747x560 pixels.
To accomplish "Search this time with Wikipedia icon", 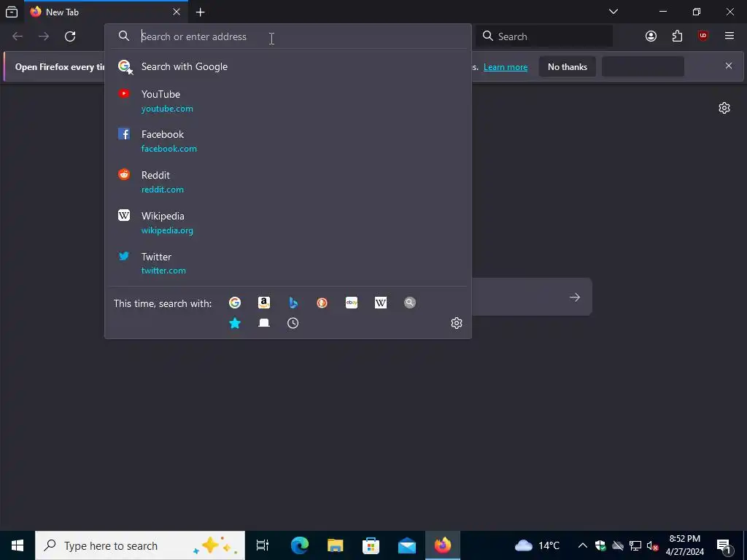I will point(381,303).
